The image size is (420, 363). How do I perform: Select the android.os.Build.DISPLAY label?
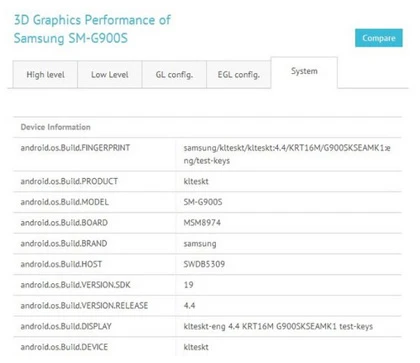pyautogui.click(x=66, y=326)
